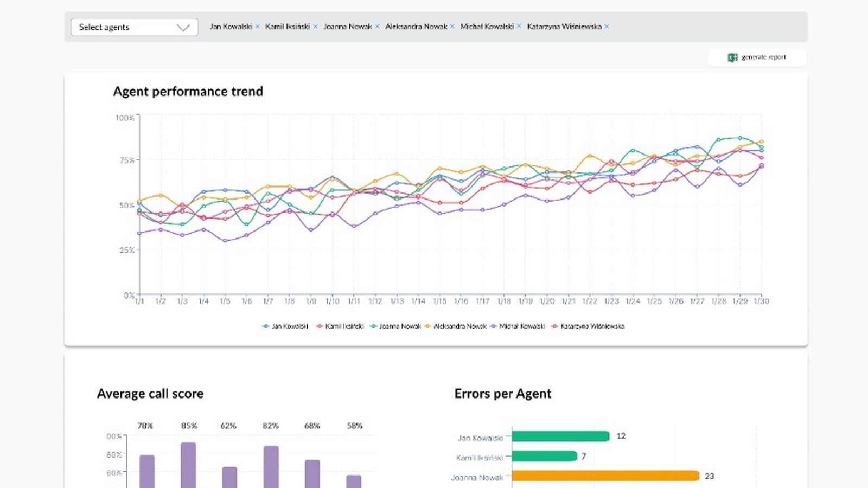The image size is (868, 488).
Task: Click the Katarzyna Wiśniewska tag in filter bar
Action: click(564, 27)
